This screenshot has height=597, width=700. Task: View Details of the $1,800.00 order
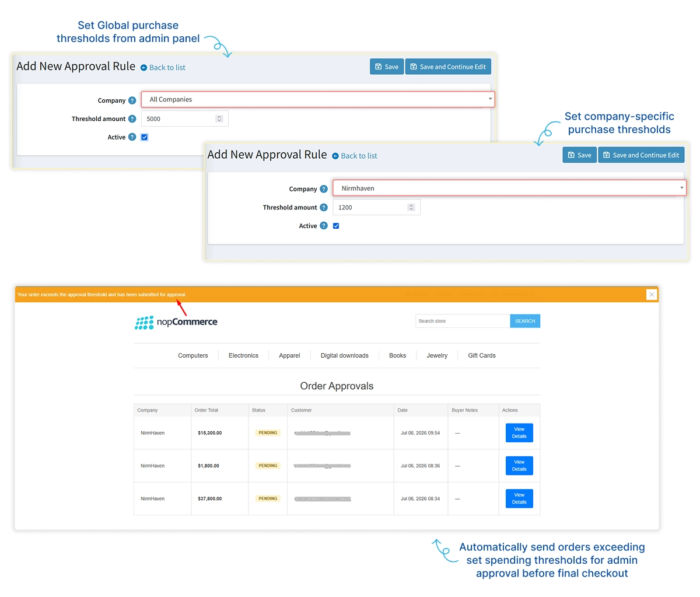[519, 466]
